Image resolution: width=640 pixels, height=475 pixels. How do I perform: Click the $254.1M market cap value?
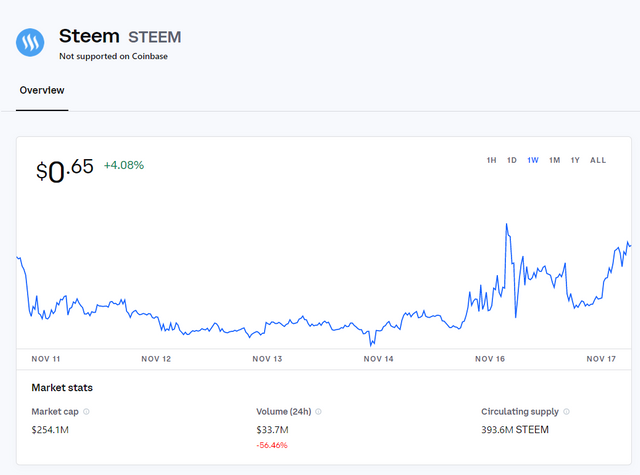point(50,430)
